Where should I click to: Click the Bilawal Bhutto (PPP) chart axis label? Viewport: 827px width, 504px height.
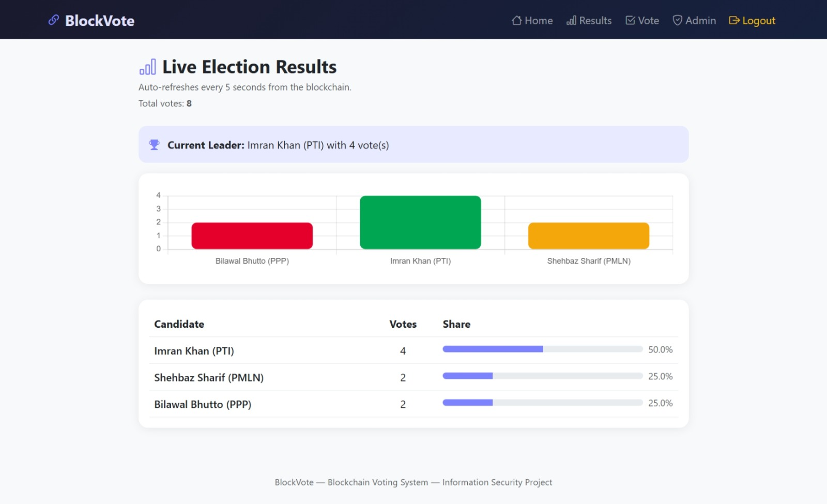coord(252,261)
